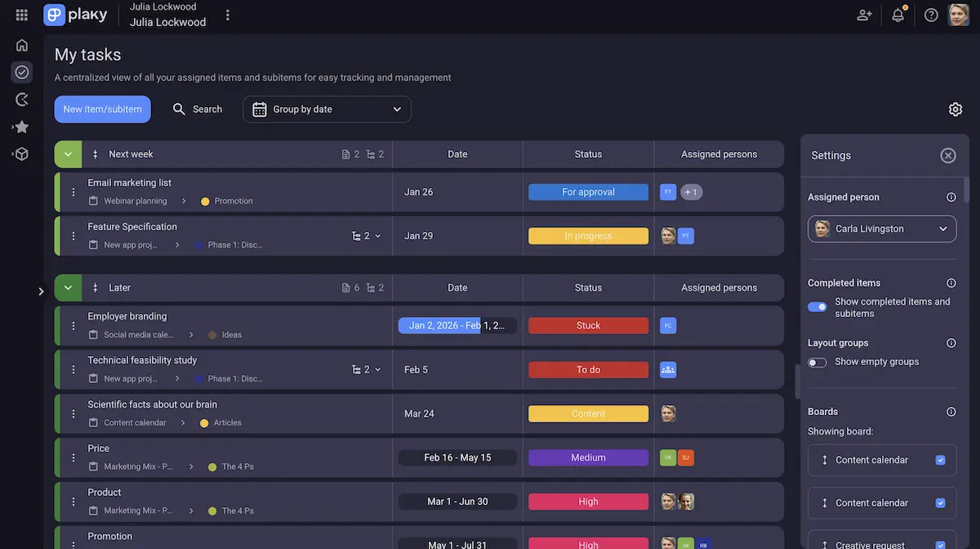
Task: Uncheck the first Content calendar board checkbox
Action: [x=942, y=459]
